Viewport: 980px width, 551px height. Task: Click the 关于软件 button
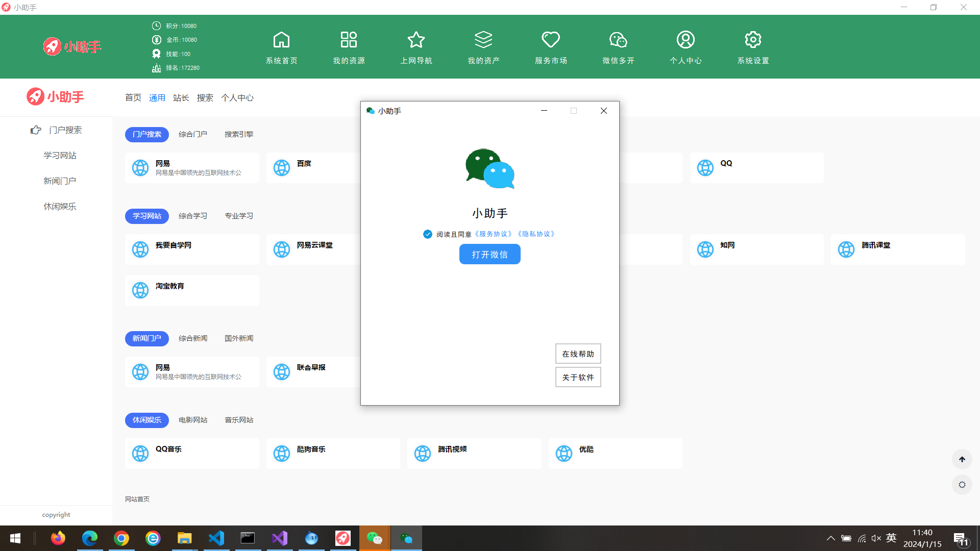(x=578, y=377)
